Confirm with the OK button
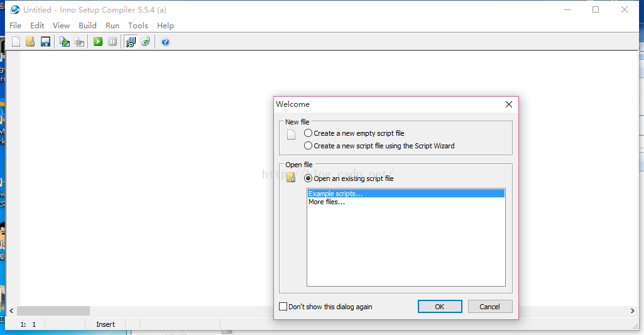 [x=440, y=307]
